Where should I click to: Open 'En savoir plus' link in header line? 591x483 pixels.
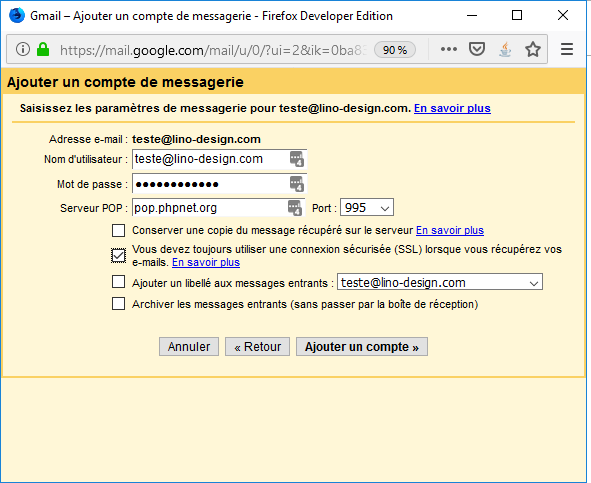[x=452, y=108]
